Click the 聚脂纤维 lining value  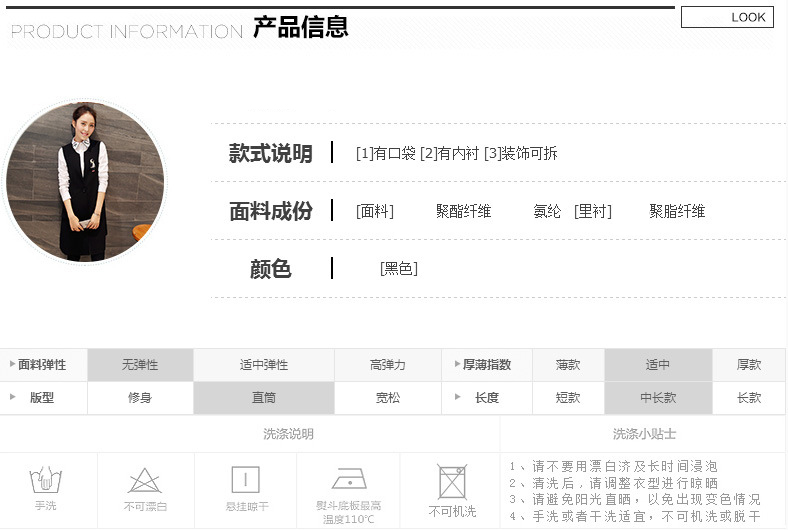click(677, 211)
